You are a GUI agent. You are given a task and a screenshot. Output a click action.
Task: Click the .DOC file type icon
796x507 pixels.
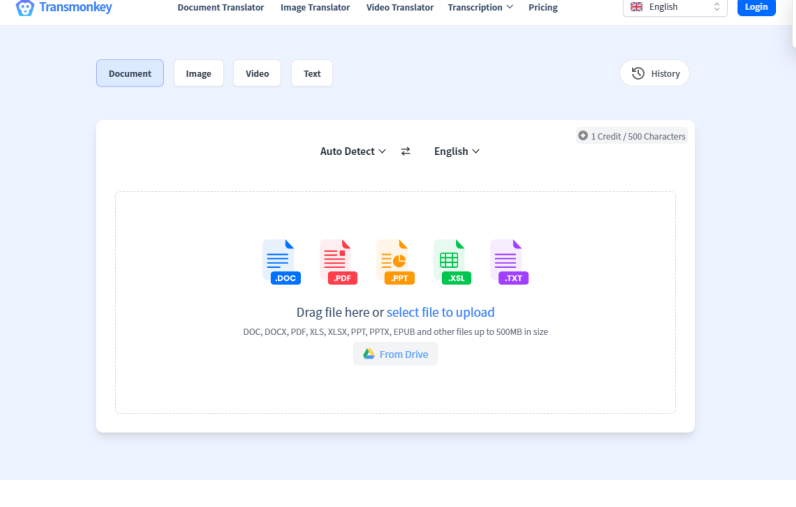click(280, 262)
